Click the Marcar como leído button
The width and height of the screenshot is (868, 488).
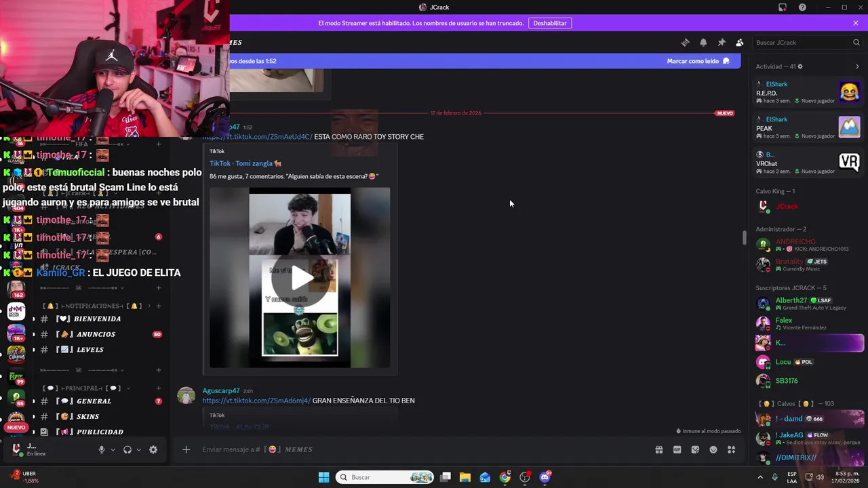pos(698,61)
